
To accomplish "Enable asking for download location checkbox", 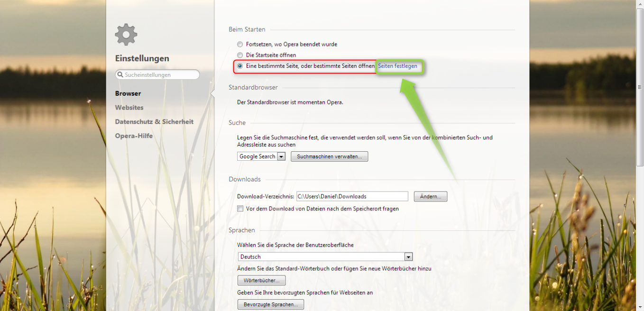I will 240,209.
